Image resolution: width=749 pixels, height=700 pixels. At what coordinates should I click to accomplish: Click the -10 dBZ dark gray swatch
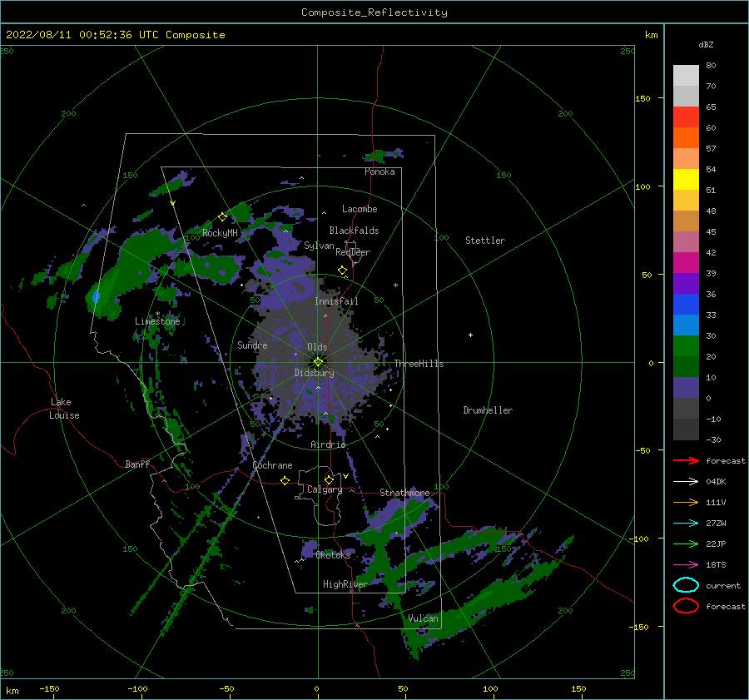686,429
